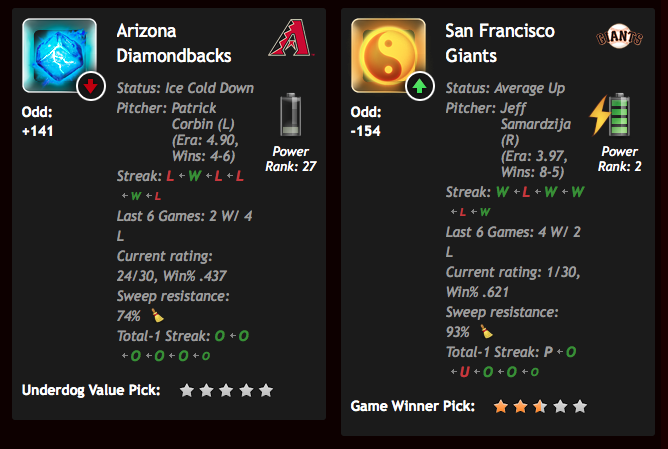
Task: Open the Arizona Diamondbacks team name
Action: point(174,43)
